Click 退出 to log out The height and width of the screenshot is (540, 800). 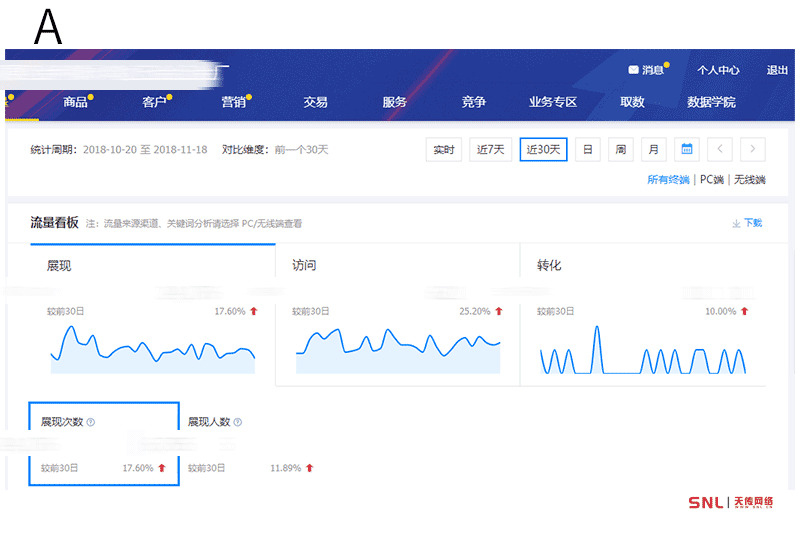click(x=777, y=70)
